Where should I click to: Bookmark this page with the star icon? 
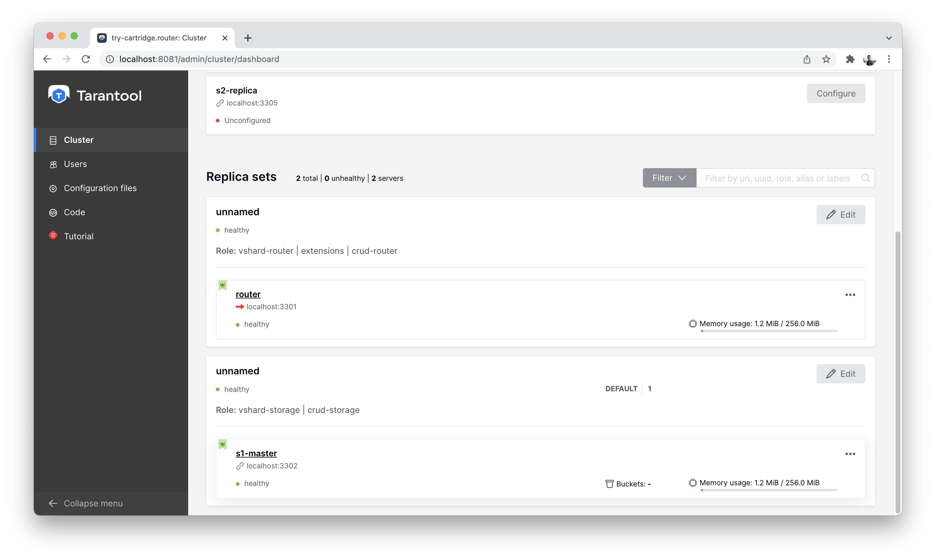coord(826,59)
